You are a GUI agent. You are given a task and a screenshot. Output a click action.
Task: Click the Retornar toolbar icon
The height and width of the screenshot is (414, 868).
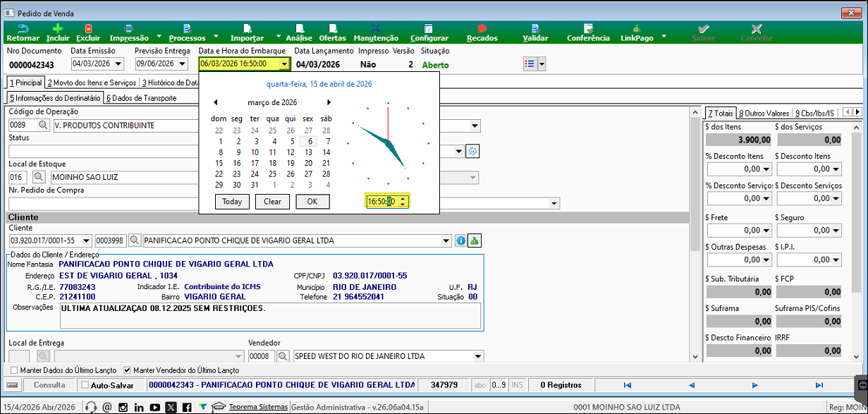(x=23, y=28)
